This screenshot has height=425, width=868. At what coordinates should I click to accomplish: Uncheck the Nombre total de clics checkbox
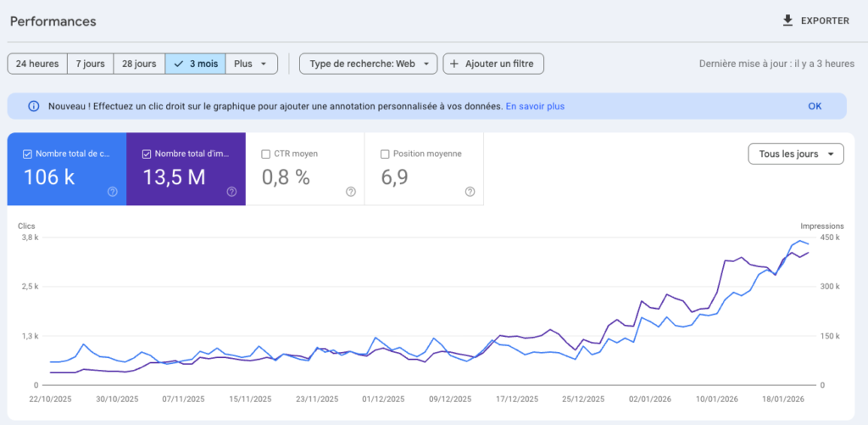click(28, 154)
